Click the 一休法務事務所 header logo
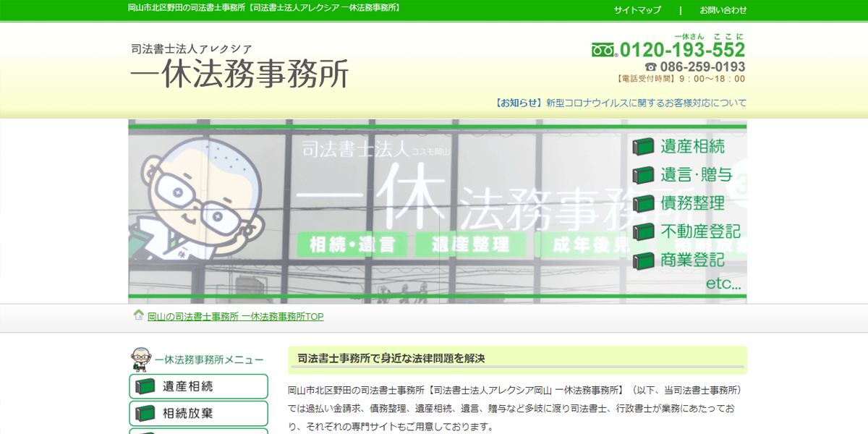 click(239, 69)
